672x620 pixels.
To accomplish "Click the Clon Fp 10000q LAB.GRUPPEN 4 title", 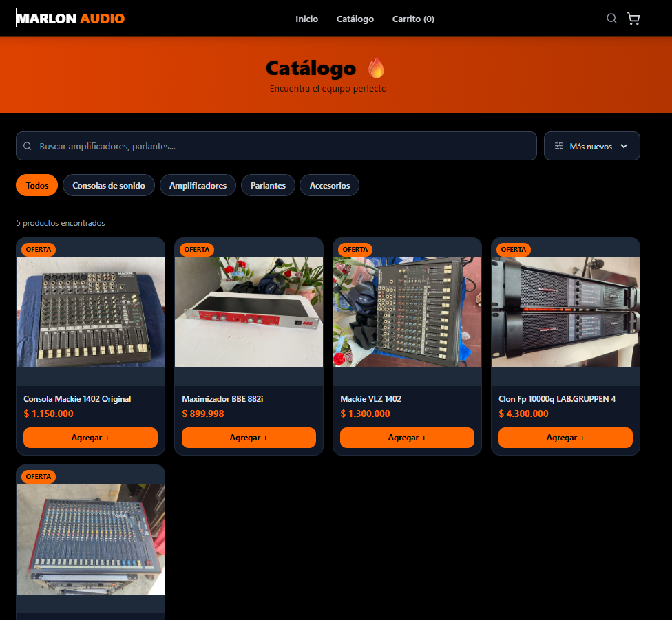I will (x=557, y=398).
